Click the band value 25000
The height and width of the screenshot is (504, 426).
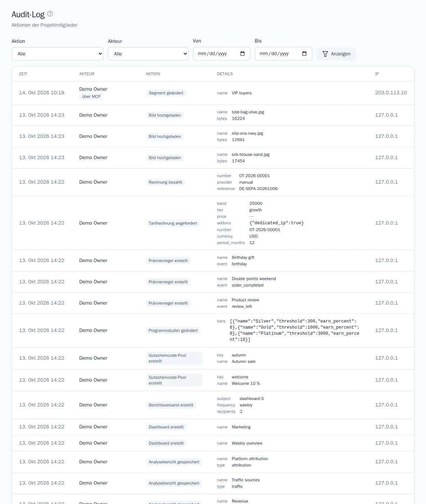point(256,203)
